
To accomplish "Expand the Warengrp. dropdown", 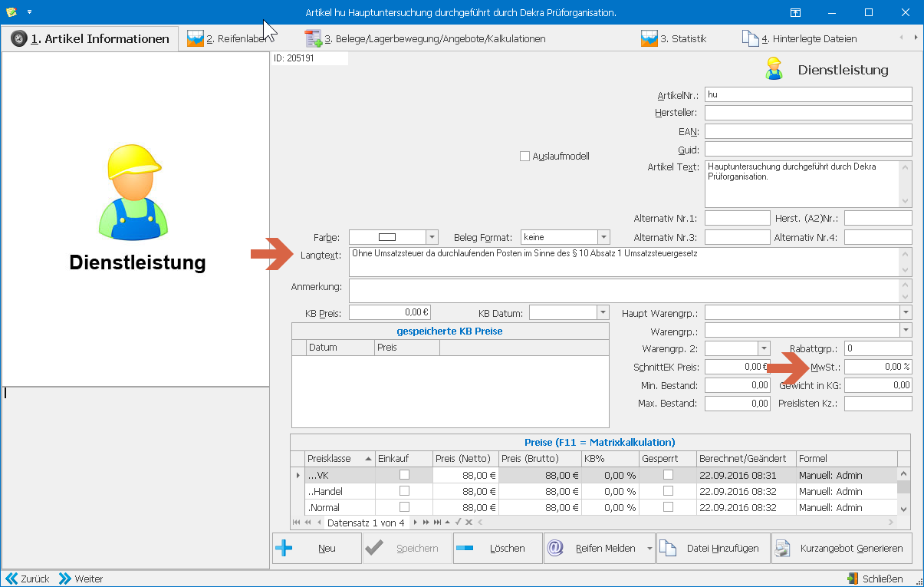I will coord(906,330).
